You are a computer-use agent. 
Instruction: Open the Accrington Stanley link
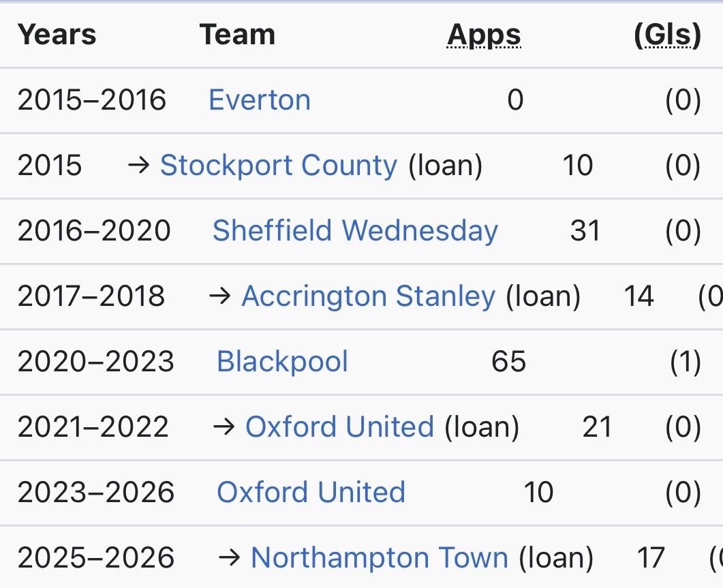[x=369, y=296]
